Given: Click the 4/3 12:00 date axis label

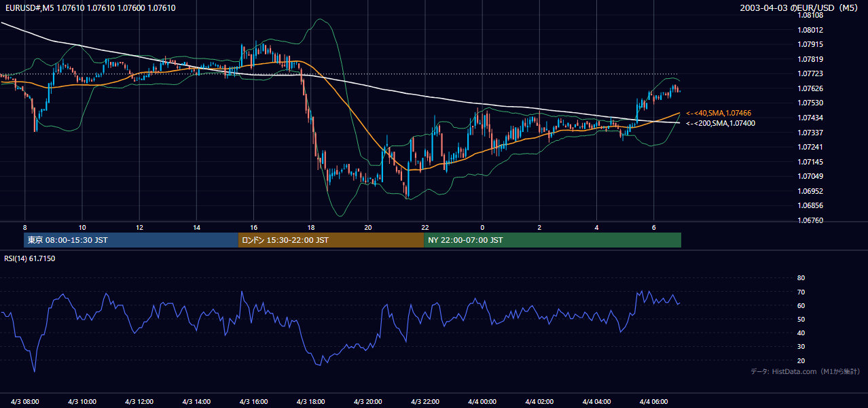Looking at the screenshot, I should click(139, 401).
